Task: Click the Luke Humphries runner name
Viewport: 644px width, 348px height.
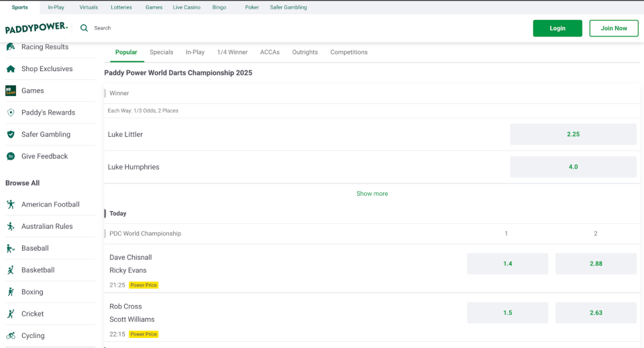Action: pos(133,167)
